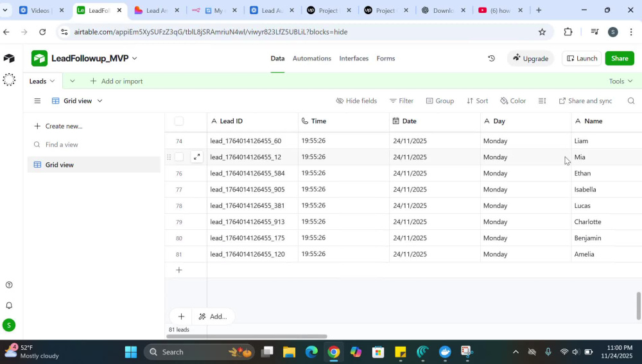Click the Upgrade button

click(x=531, y=58)
